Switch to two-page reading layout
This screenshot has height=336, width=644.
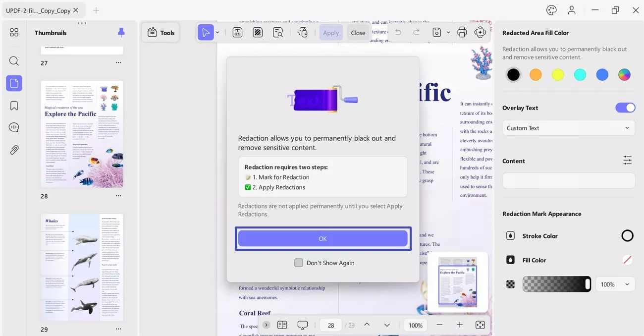[x=282, y=325]
